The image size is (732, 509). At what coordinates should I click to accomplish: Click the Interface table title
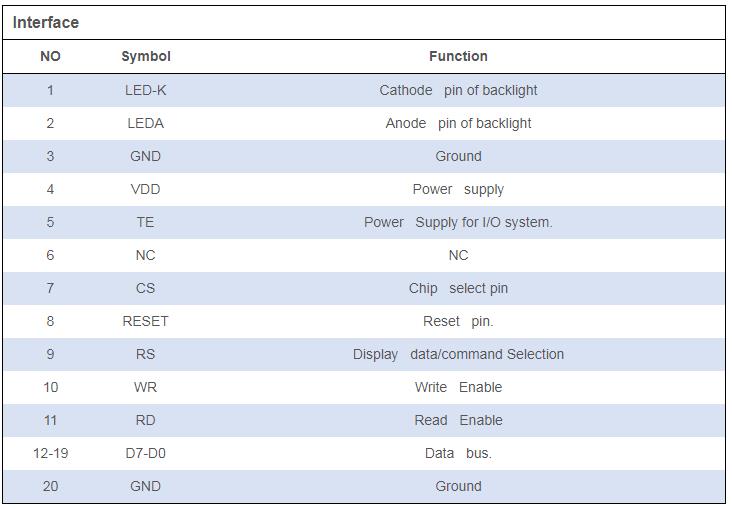point(45,22)
